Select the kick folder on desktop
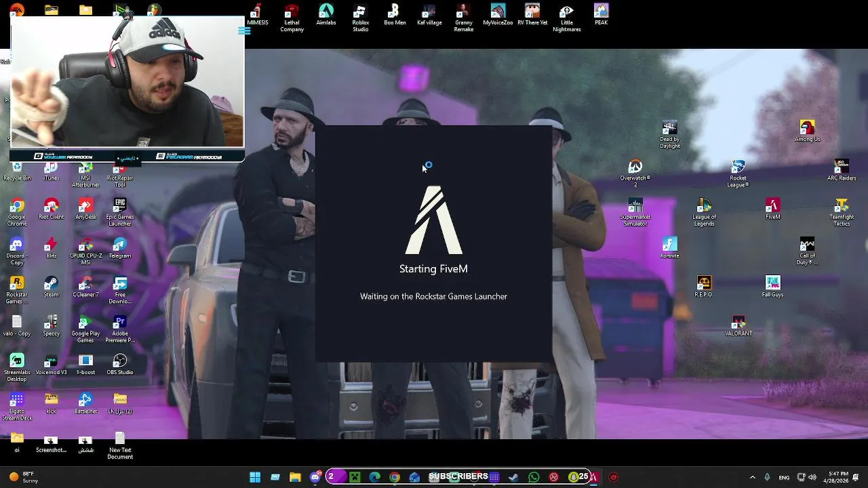This screenshot has height=488, width=868. click(51, 403)
